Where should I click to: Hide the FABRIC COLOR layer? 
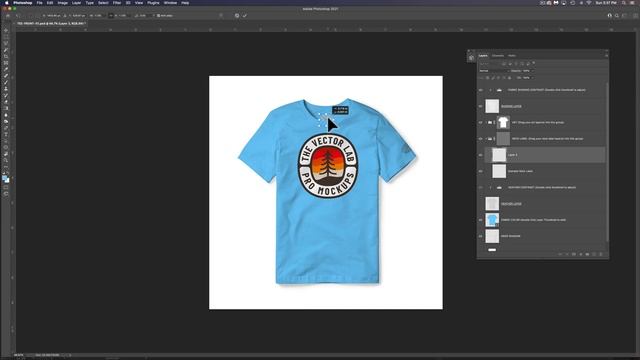click(x=480, y=220)
